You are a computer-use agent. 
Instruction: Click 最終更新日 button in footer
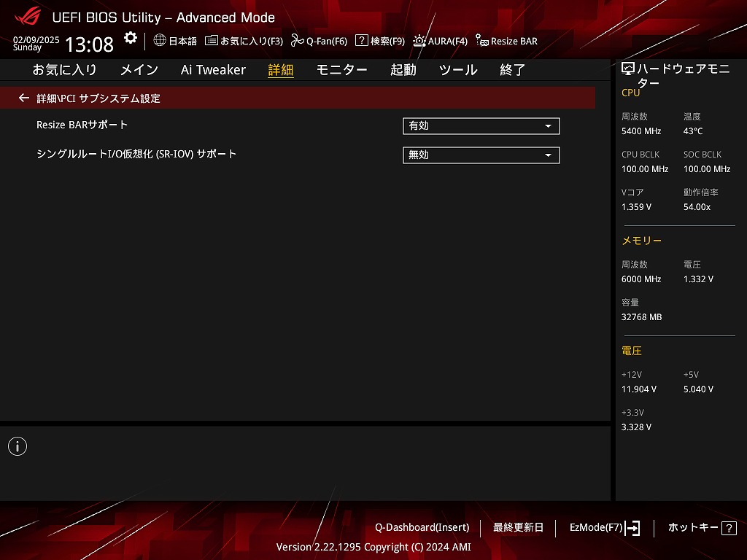click(x=518, y=528)
